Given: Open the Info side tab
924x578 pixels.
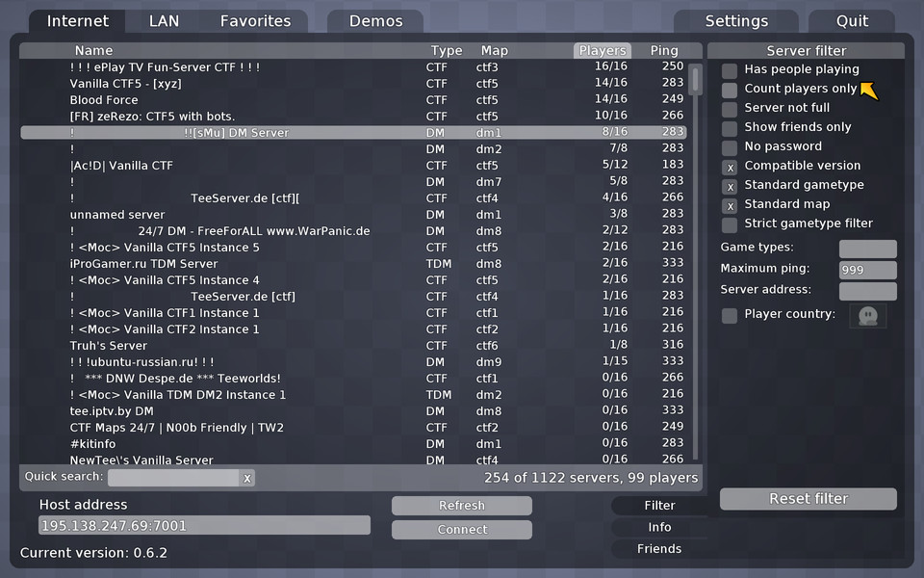Looking at the screenshot, I should pos(659,527).
